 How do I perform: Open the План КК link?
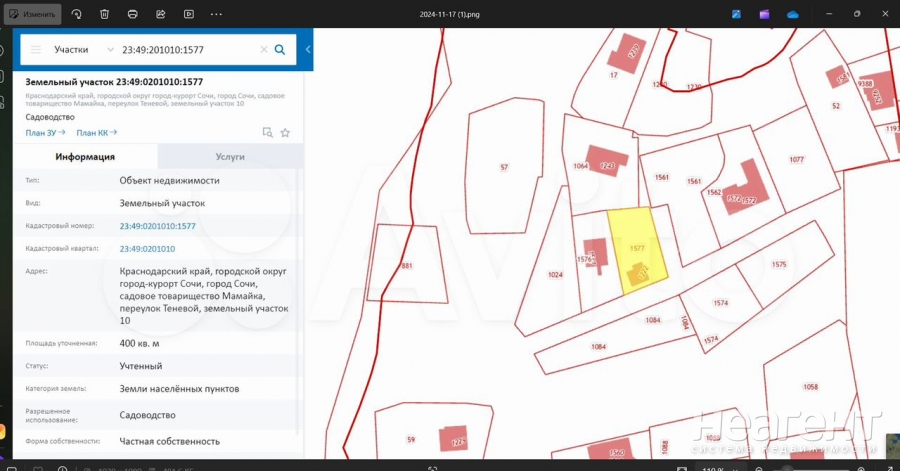[x=97, y=132]
